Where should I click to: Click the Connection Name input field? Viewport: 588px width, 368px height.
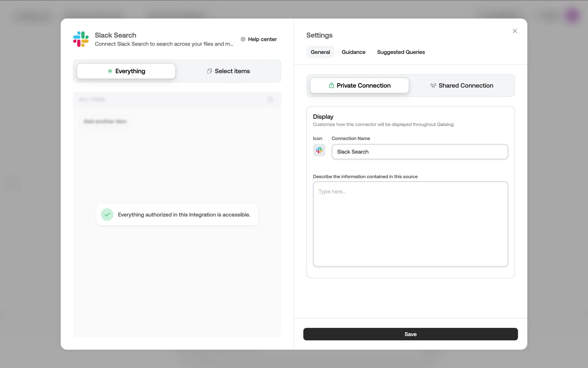point(420,152)
